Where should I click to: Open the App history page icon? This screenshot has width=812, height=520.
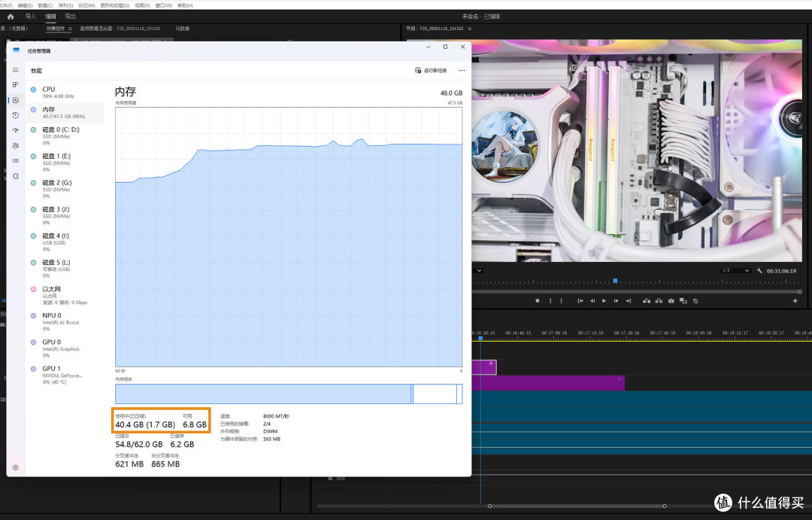pos(16,115)
